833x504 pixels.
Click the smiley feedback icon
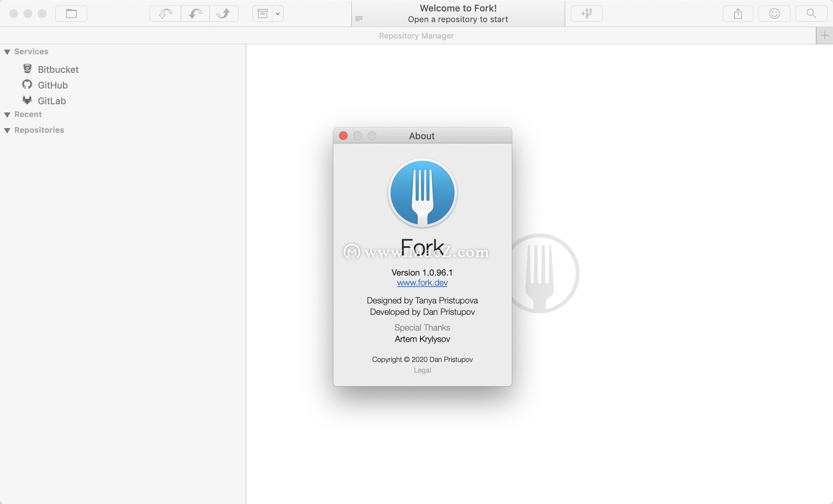[x=774, y=13]
